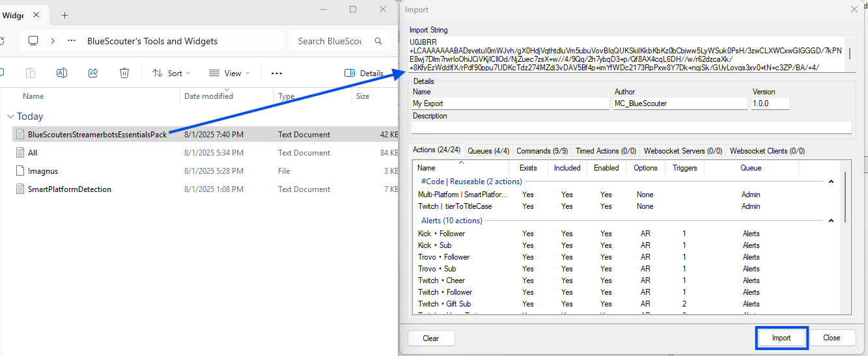Click the Triggers column header
868x356 pixels.
click(684, 168)
